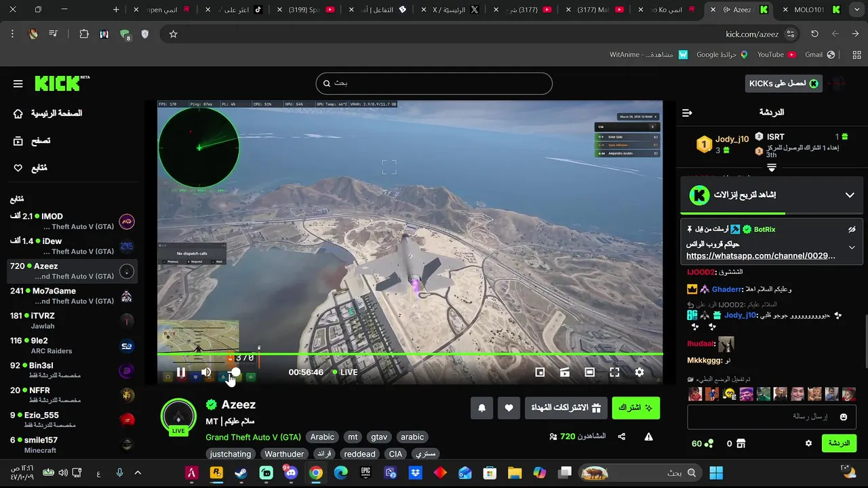This screenshot has height=488, width=868.
Task: Click the cast stream icon
Action: tap(565, 372)
